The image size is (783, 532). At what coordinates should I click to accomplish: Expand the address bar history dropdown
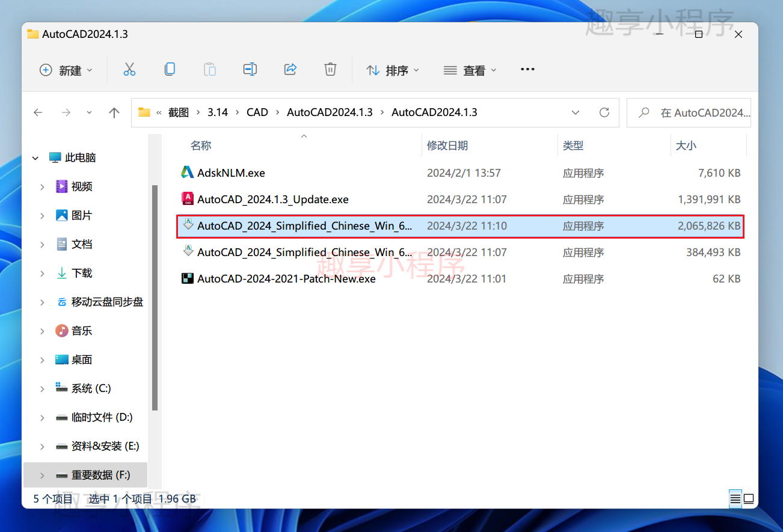[576, 112]
